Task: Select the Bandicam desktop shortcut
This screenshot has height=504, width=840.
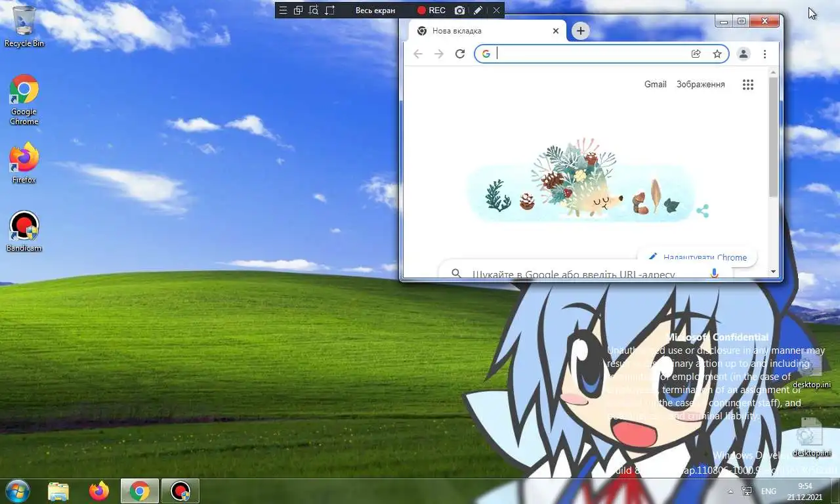Action: coord(24,232)
